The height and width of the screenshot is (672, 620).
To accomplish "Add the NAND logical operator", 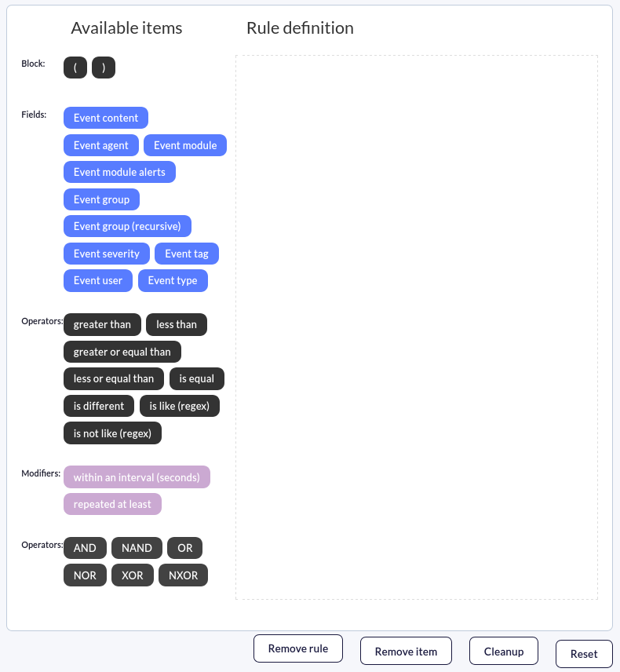I will [x=137, y=548].
